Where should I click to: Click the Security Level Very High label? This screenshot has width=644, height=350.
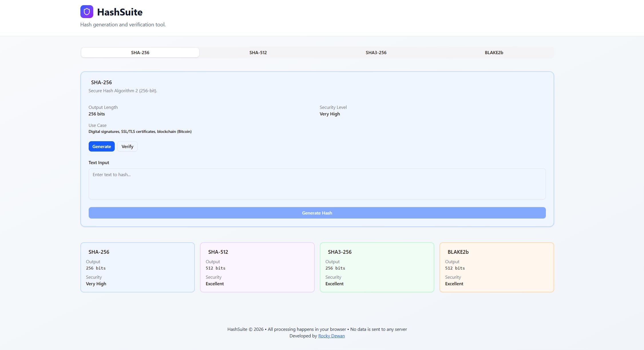pyautogui.click(x=329, y=114)
